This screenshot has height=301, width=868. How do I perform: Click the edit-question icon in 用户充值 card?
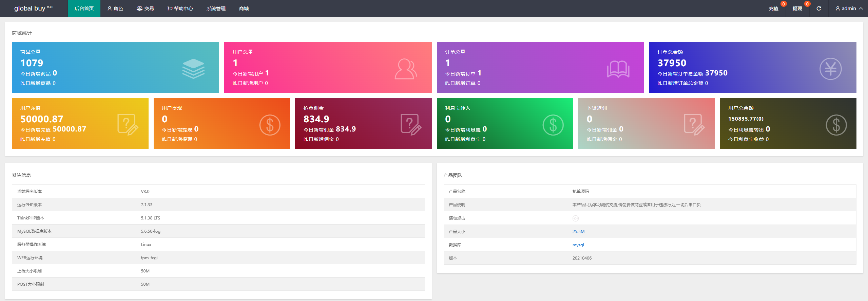click(x=128, y=125)
